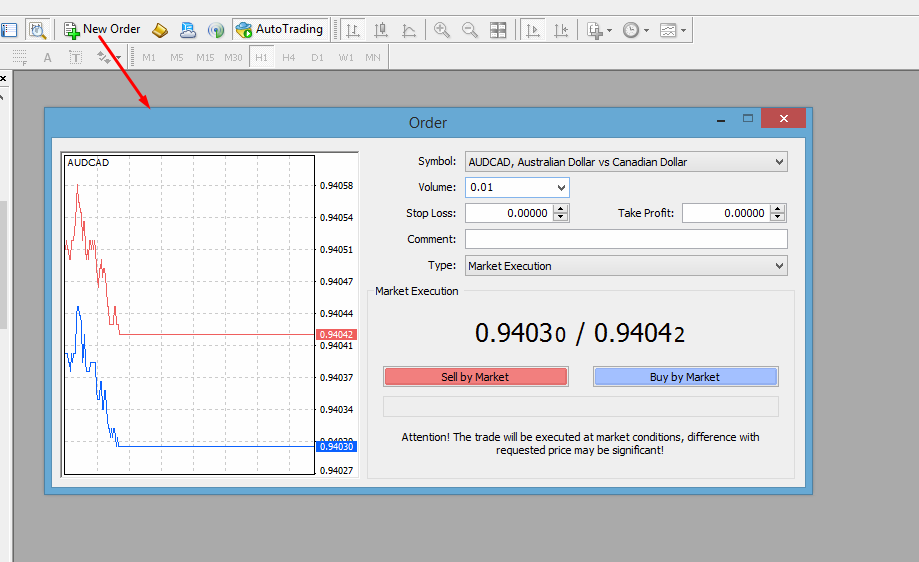Toggle the chart auto scroll icon
This screenshot has width=919, height=562.
pyautogui.click(x=533, y=30)
